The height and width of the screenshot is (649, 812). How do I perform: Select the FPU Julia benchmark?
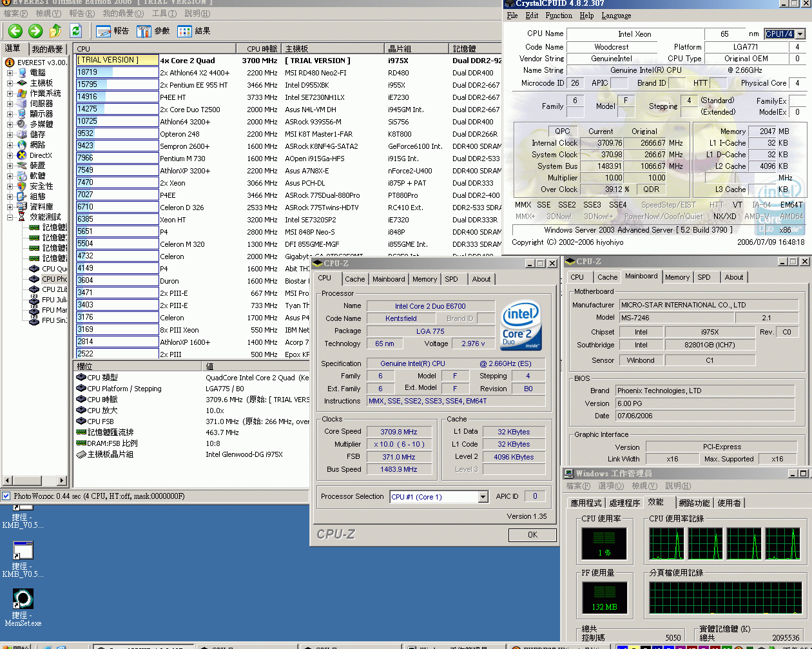[54, 300]
